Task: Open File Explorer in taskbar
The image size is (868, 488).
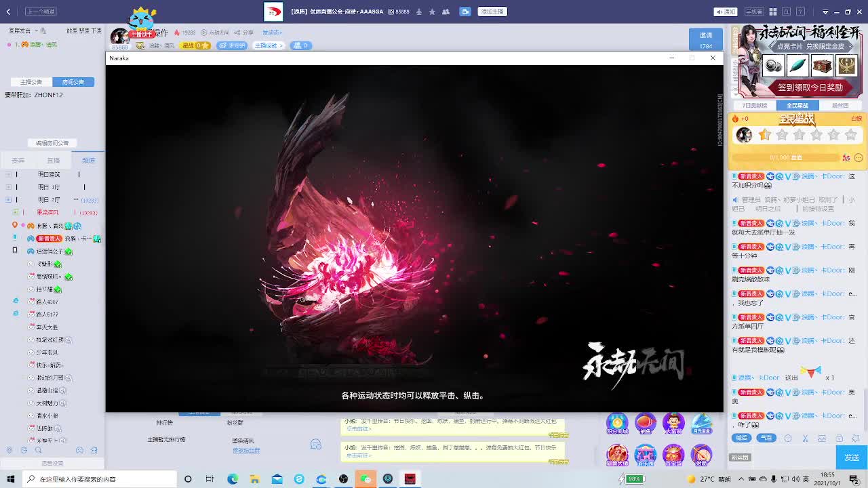Action: click(255, 479)
